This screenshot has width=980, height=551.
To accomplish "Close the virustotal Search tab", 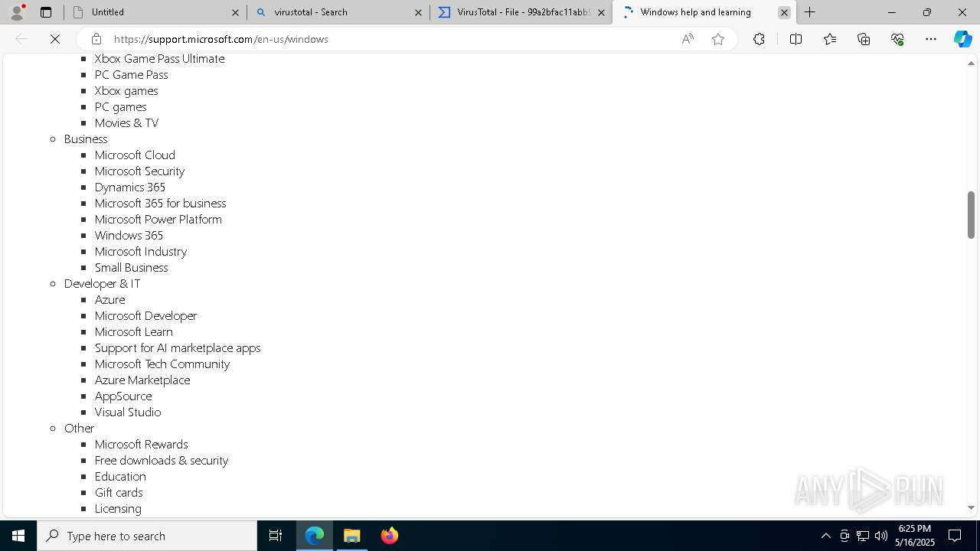I will pyautogui.click(x=418, y=12).
